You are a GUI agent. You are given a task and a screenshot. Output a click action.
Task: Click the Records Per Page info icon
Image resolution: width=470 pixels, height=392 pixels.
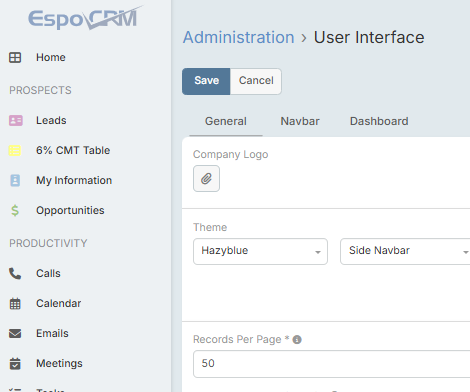[x=297, y=340]
